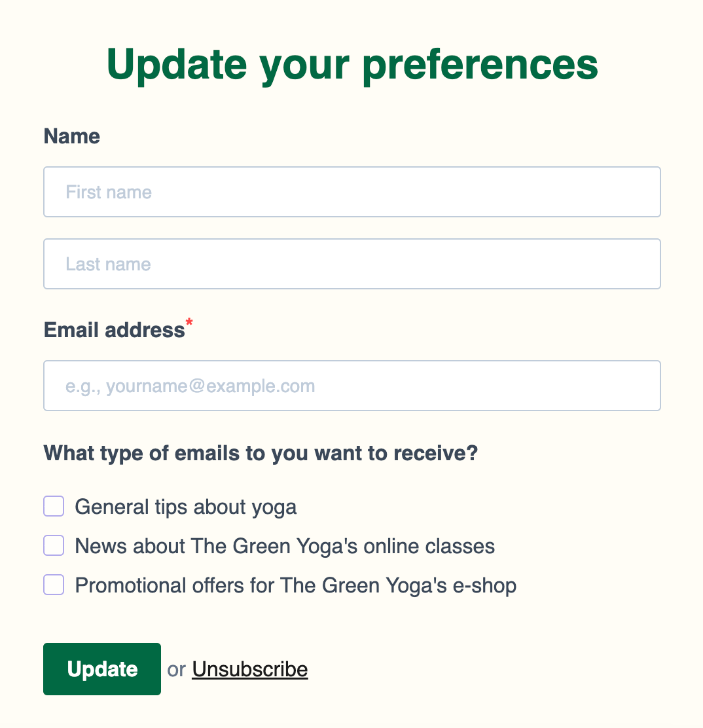Tick the General tips about yoga checkbox

click(54, 506)
